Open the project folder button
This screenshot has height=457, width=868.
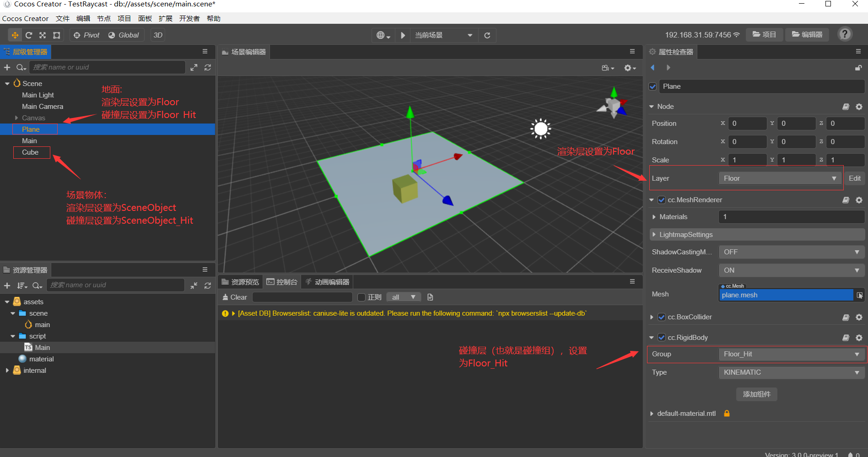[765, 35]
